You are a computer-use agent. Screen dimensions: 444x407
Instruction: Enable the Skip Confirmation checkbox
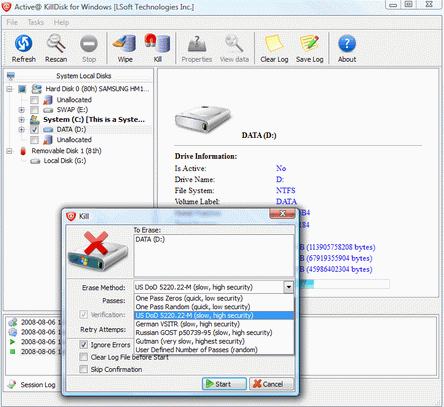(84, 369)
